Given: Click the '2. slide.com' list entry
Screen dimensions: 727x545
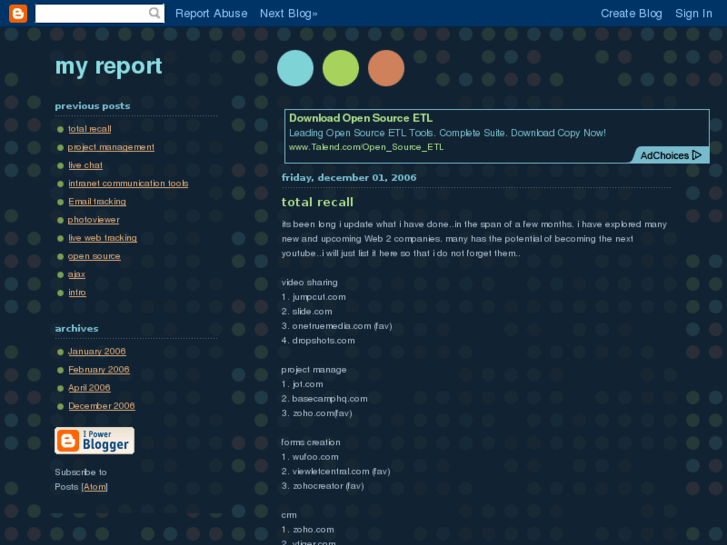Looking at the screenshot, I should pos(306,311).
